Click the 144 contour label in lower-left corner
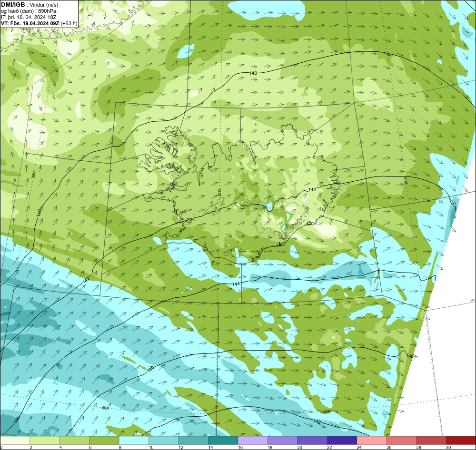 point(16,420)
